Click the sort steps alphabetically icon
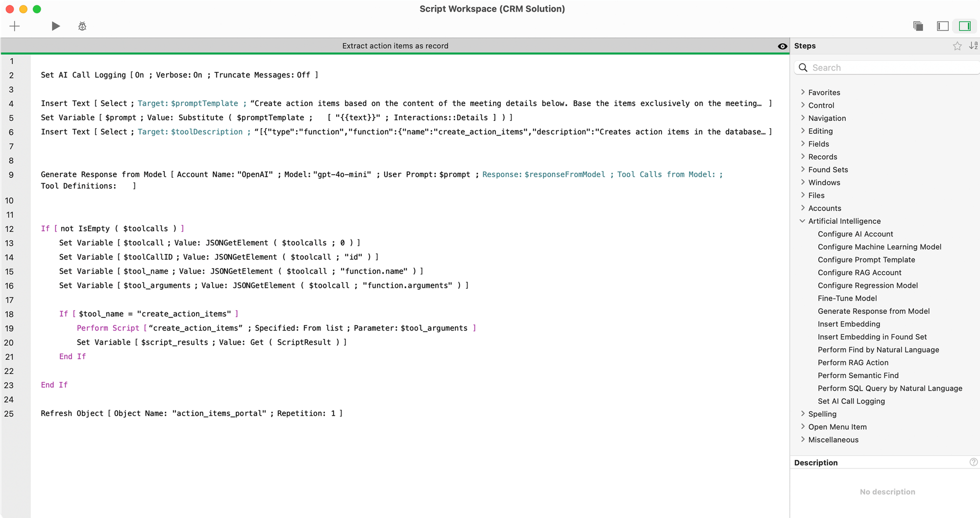Screen dimensions: 980x518 [973, 46]
